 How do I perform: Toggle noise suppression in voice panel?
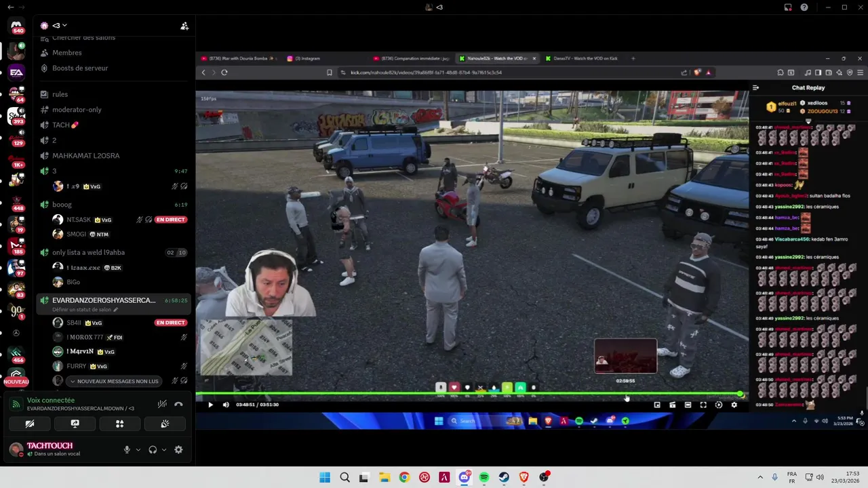(162, 404)
